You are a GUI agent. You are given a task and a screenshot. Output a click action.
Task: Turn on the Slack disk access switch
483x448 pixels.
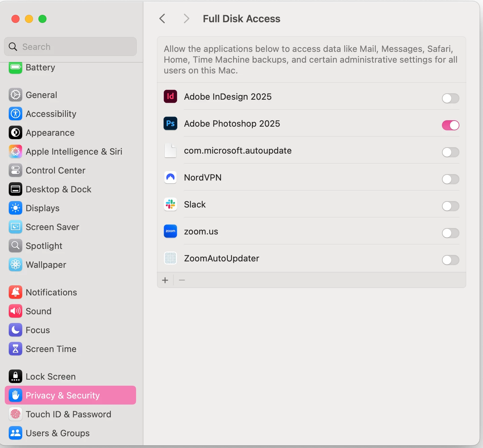[451, 206]
